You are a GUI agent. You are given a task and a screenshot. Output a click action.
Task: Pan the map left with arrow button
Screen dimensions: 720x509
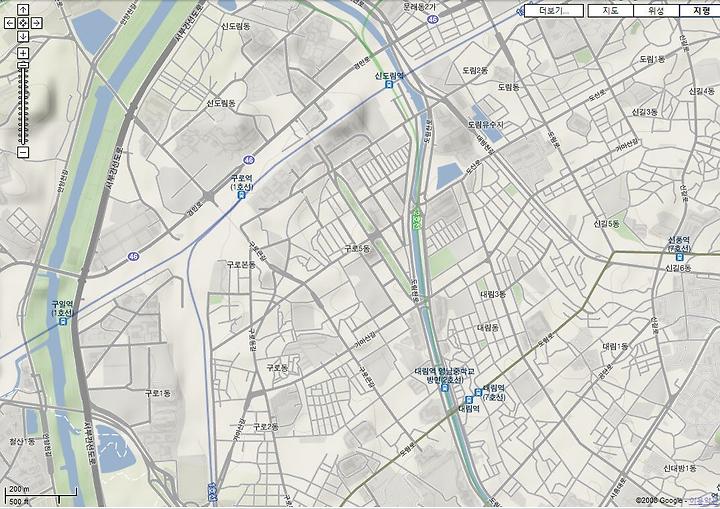coord(10,23)
